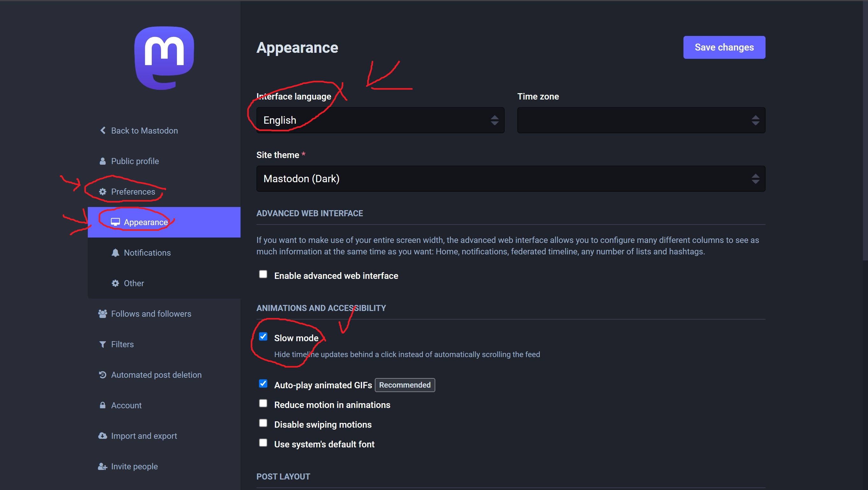Go to Public profile settings

164,161
